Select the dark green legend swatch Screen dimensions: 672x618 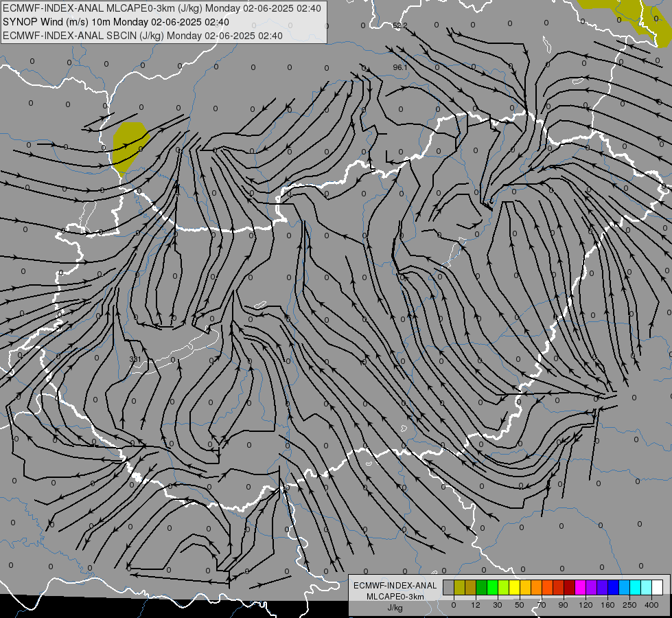coord(481,588)
